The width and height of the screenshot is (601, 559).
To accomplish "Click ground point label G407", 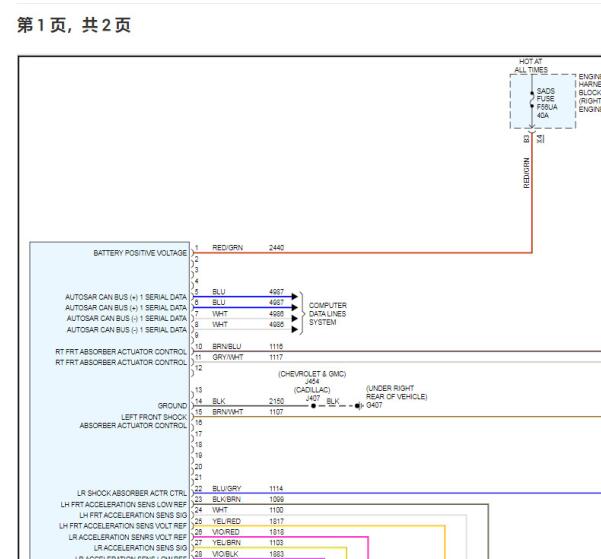I will coord(374,405).
